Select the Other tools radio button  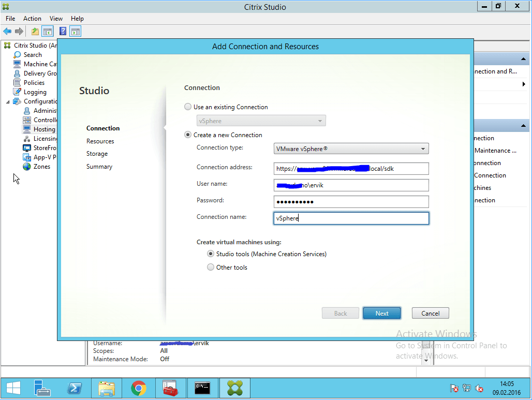click(x=211, y=268)
